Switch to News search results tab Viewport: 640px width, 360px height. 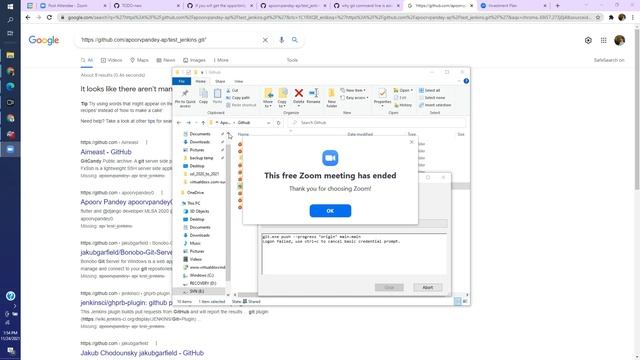tap(166, 60)
